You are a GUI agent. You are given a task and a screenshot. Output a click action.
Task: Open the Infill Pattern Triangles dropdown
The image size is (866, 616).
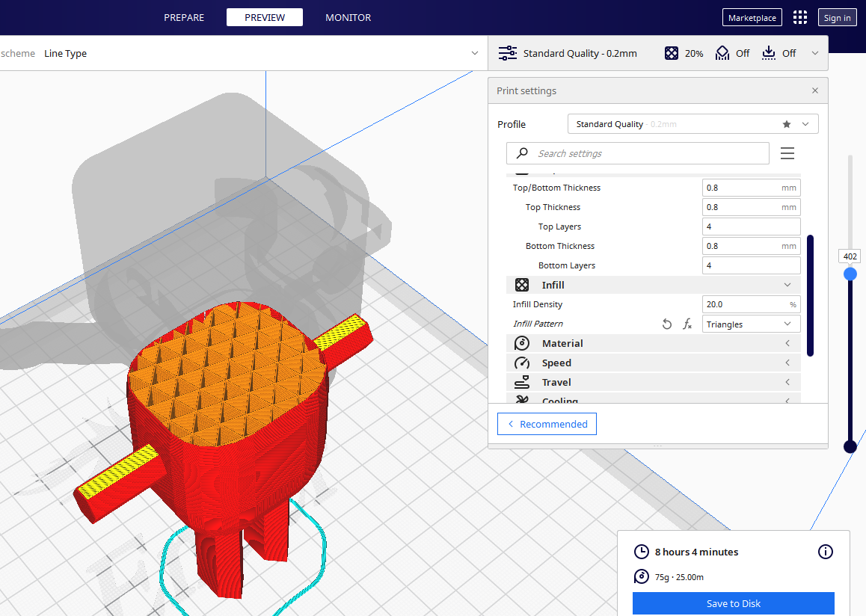pyautogui.click(x=751, y=324)
